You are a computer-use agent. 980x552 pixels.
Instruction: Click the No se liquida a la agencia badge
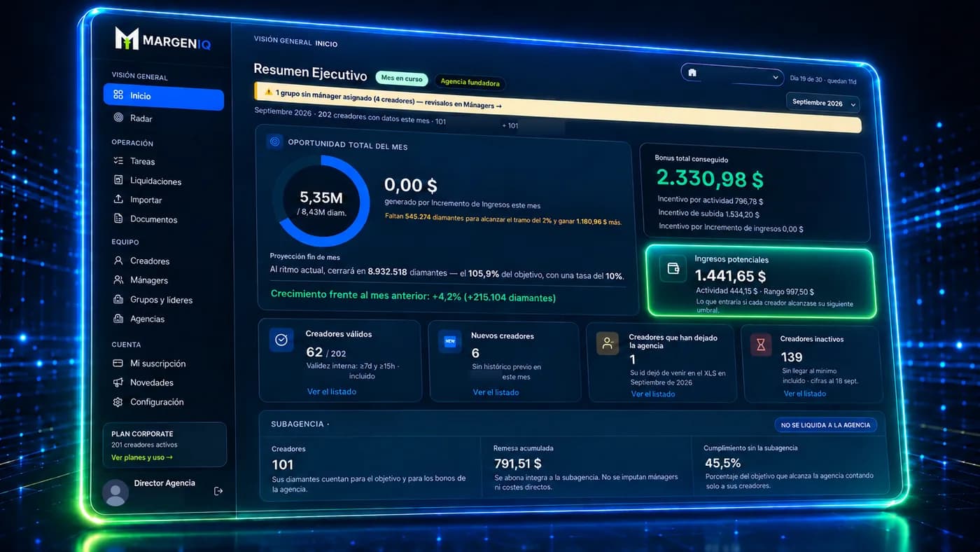pos(825,425)
